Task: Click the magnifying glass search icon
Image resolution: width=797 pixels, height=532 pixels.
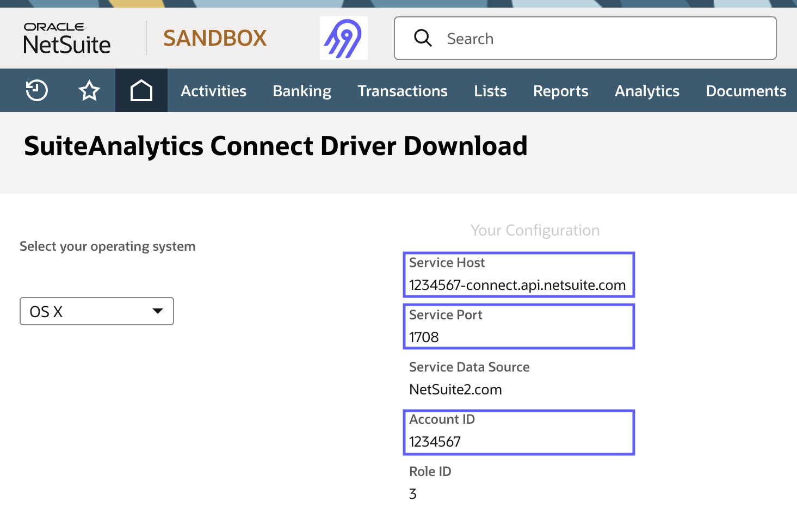Action: tap(423, 38)
